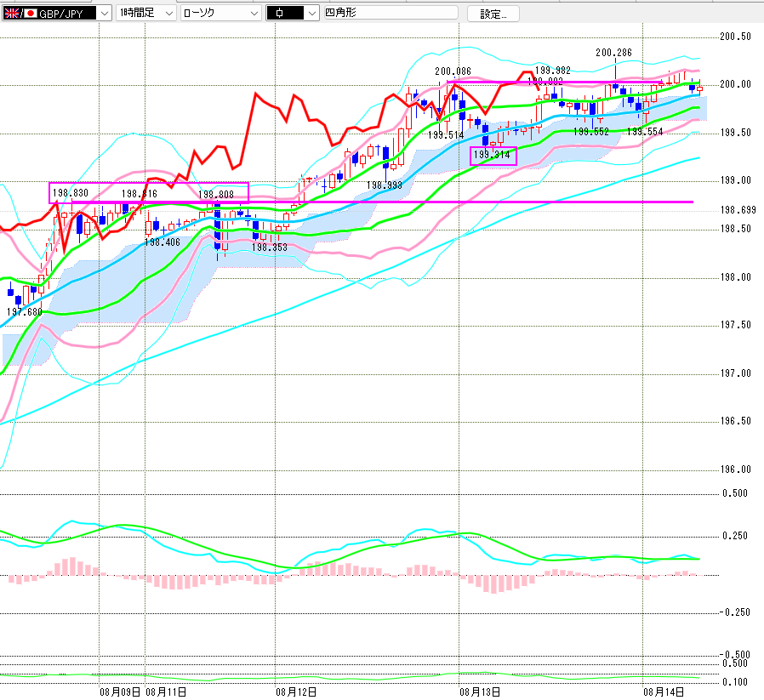Click the 197.00 price axis label

point(736,373)
